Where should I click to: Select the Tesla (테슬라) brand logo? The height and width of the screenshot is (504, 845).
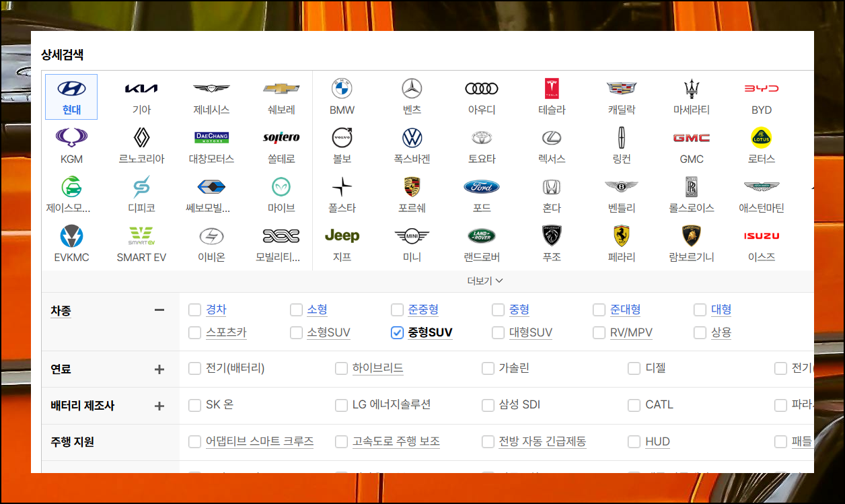[552, 88]
